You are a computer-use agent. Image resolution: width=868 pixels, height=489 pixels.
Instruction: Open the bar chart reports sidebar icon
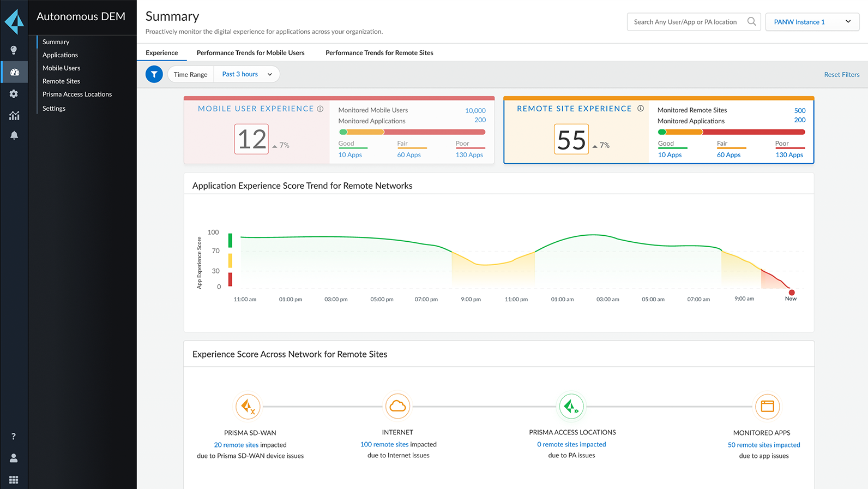[x=14, y=115]
